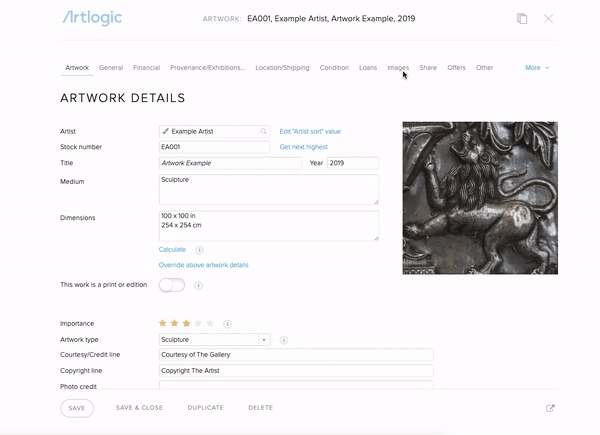The height and width of the screenshot is (435, 600).
Task: Click the info icon next to Calculate
Action: 199,250
